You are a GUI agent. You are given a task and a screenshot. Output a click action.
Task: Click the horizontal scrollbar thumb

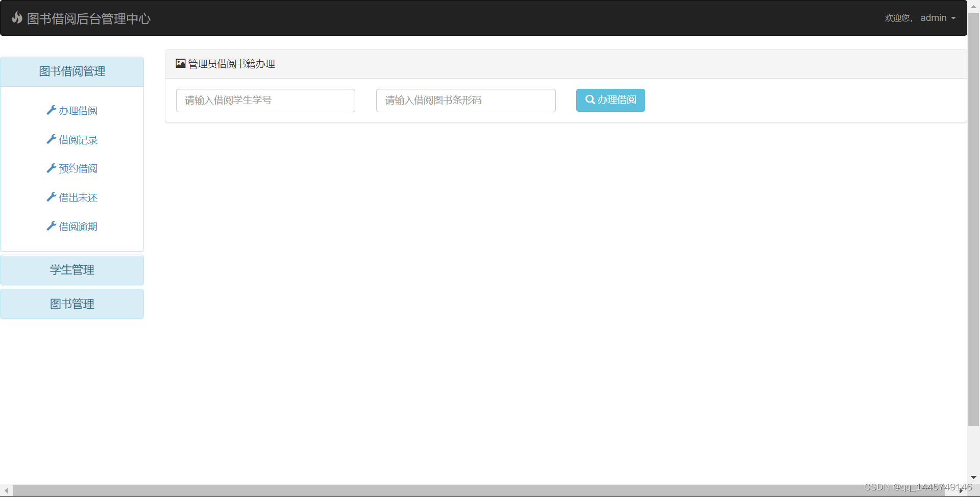[478, 491]
